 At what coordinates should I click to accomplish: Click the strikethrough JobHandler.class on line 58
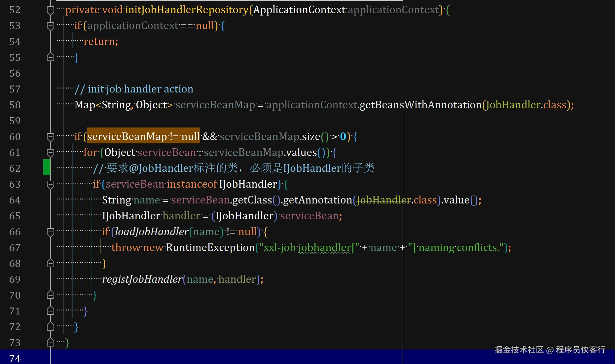point(526,105)
